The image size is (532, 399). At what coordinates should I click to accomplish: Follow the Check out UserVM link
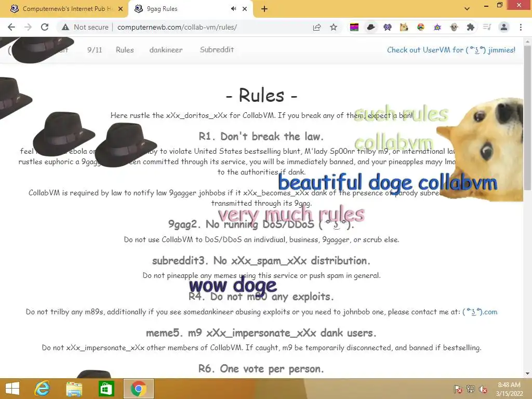451,50
